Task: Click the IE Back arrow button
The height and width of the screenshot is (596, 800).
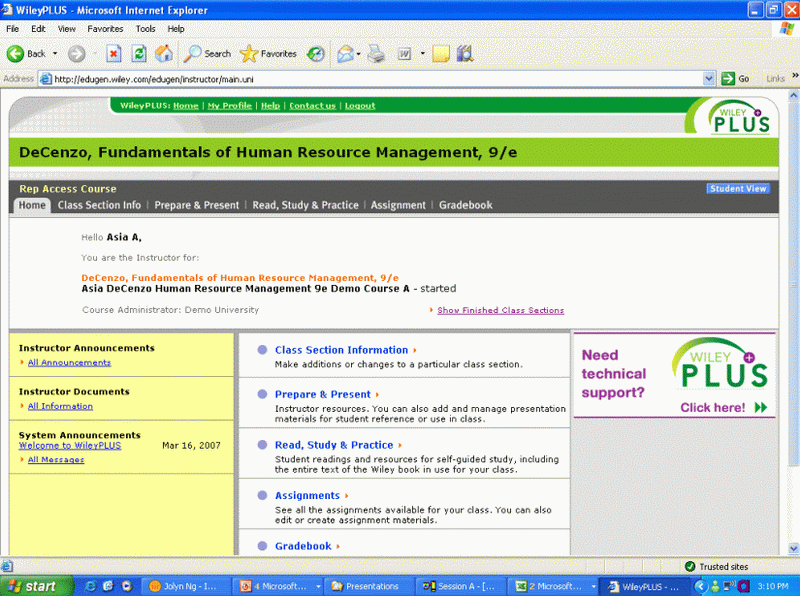Action: point(15,54)
